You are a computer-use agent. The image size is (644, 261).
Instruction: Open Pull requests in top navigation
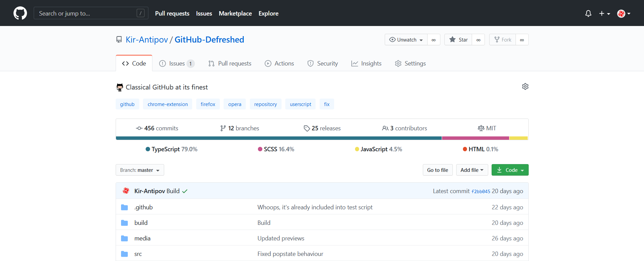click(172, 14)
